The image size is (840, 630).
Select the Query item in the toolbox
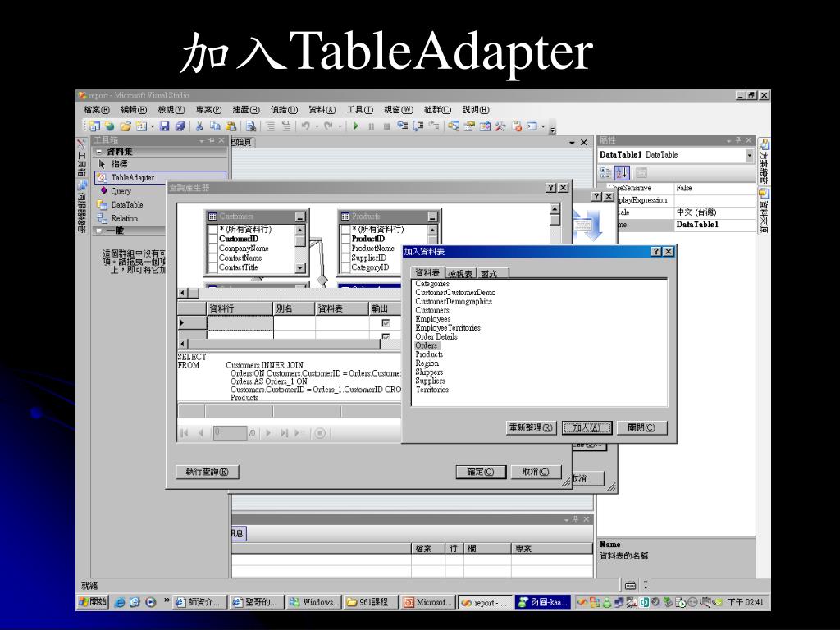pyautogui.click(x=121, y=191)
